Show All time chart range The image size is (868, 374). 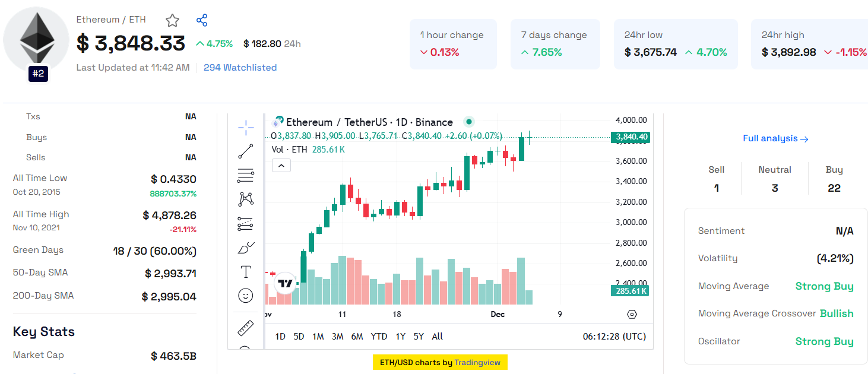(x=438, y=337)
